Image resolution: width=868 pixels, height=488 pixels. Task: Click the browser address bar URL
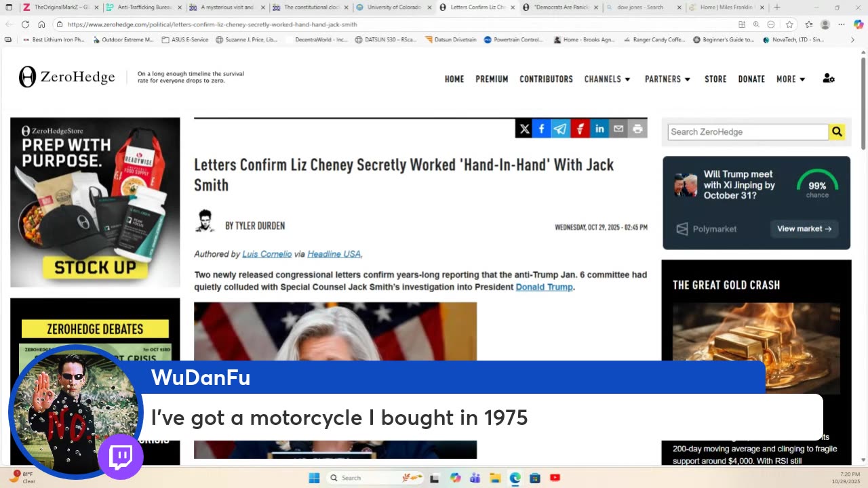click(x=212, y=24)
